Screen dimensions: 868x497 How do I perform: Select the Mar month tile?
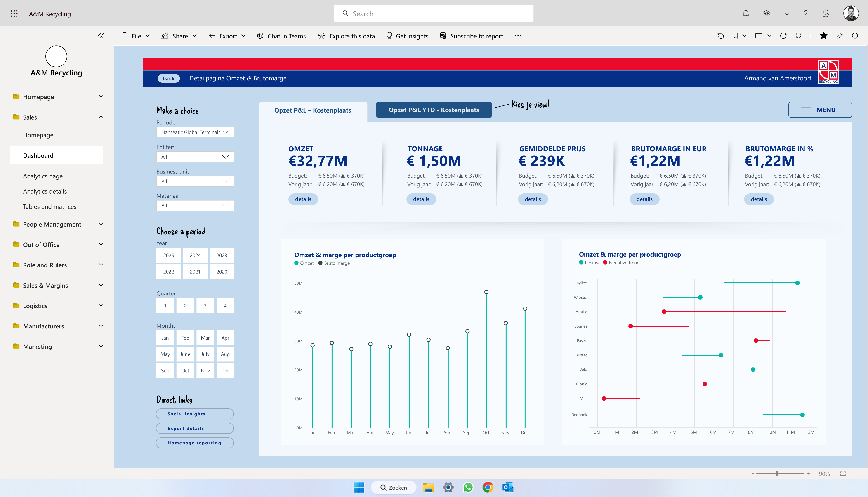(205, 338)
